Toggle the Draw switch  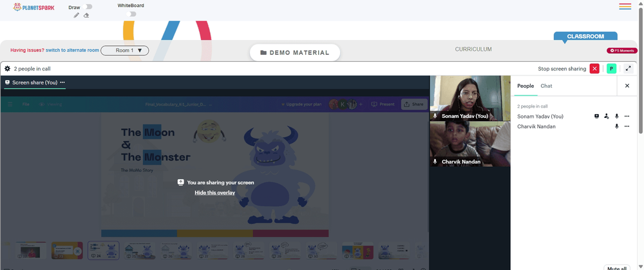87,6
